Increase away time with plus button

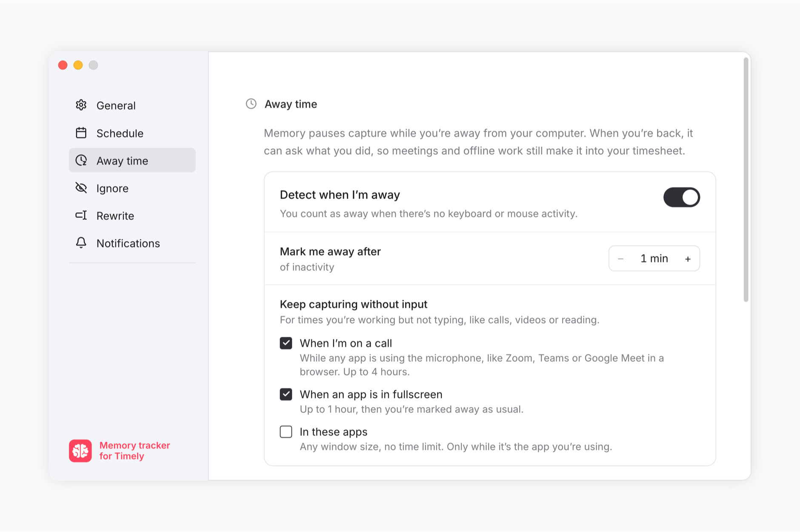(688, 259)
